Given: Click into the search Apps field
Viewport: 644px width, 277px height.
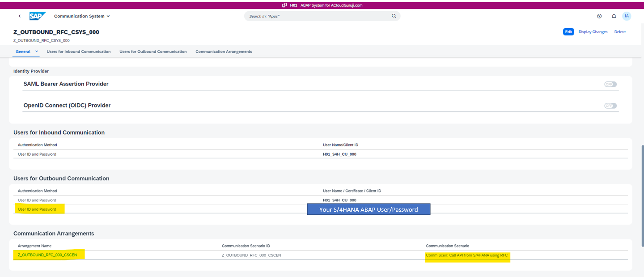Looking at the screenshot, I should point(318,16).
